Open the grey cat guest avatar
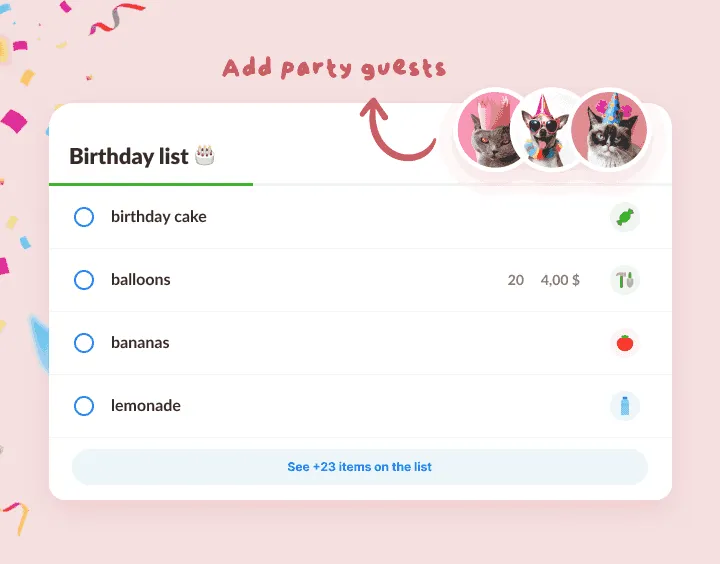Screen dimensions: 720x564 coord(489,130)
